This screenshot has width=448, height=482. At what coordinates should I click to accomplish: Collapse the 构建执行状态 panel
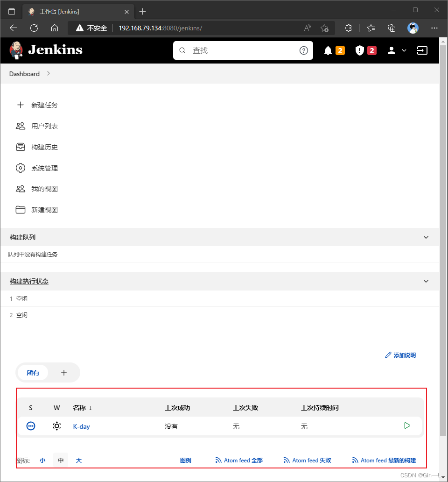(426, 281)
